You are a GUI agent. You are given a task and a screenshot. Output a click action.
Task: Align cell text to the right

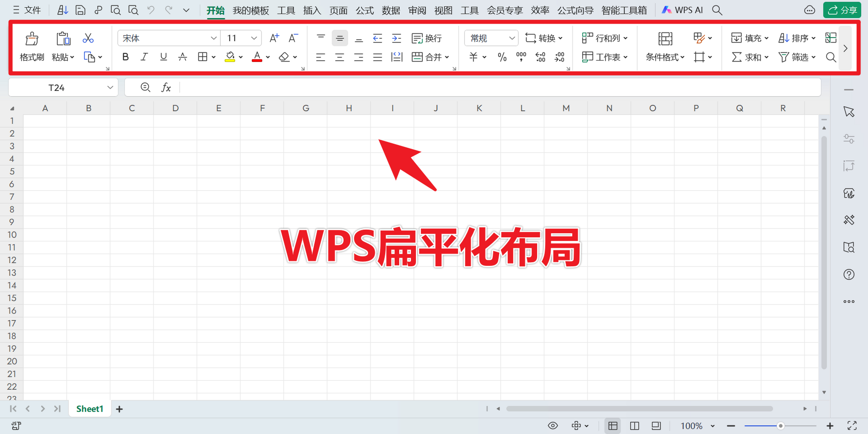point(358,57)
